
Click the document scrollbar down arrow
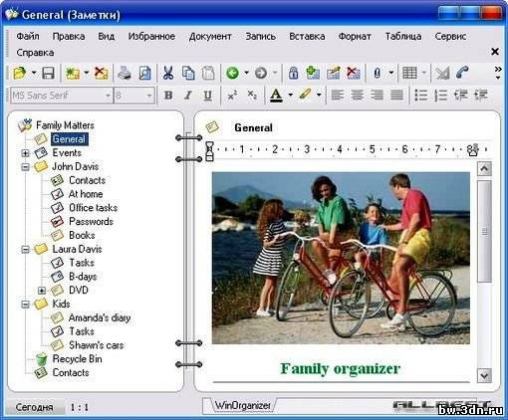484,375
